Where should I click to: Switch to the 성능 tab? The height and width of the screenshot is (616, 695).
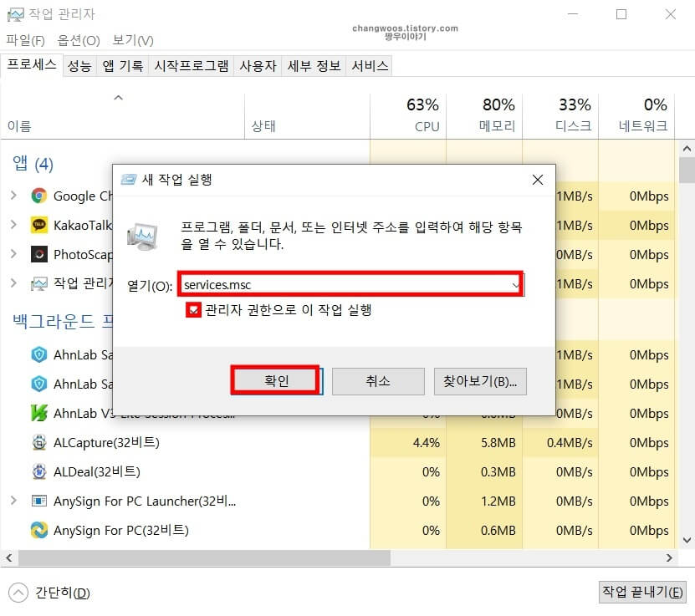click(79, 65)
